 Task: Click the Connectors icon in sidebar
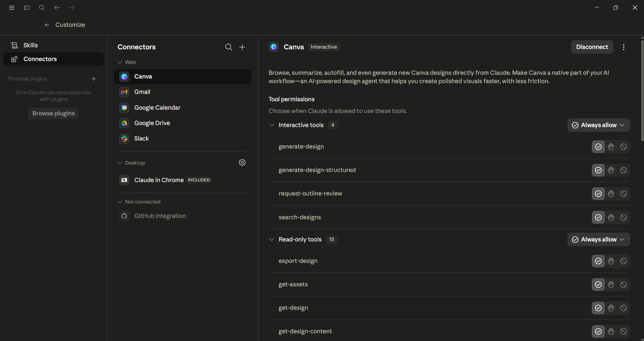(14, 59)
